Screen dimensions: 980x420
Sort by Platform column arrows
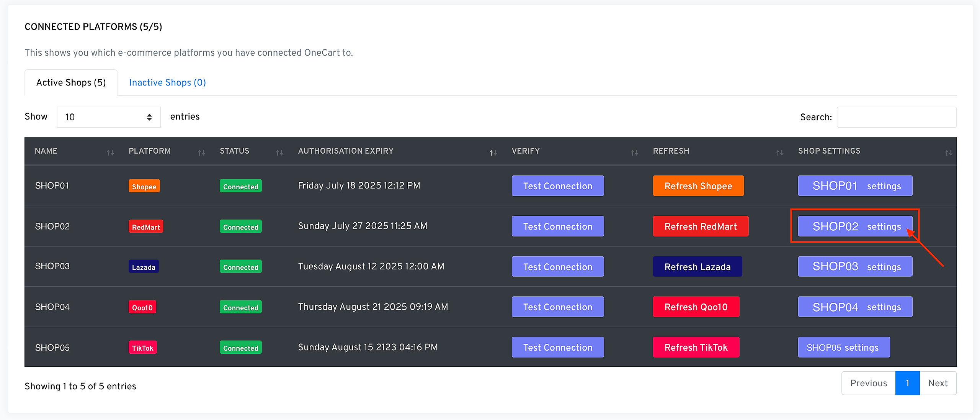(201, 153)
